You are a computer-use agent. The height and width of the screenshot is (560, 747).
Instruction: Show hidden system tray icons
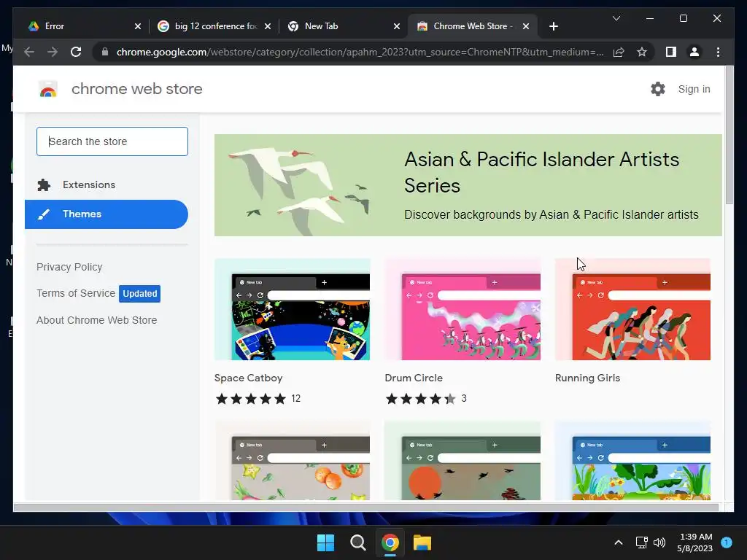coord(619,542)
